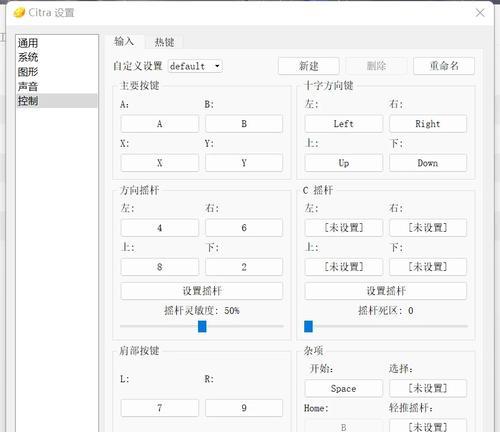Click the 摇杆灵敏度 slider handle
500x432 pixels.
202,326
